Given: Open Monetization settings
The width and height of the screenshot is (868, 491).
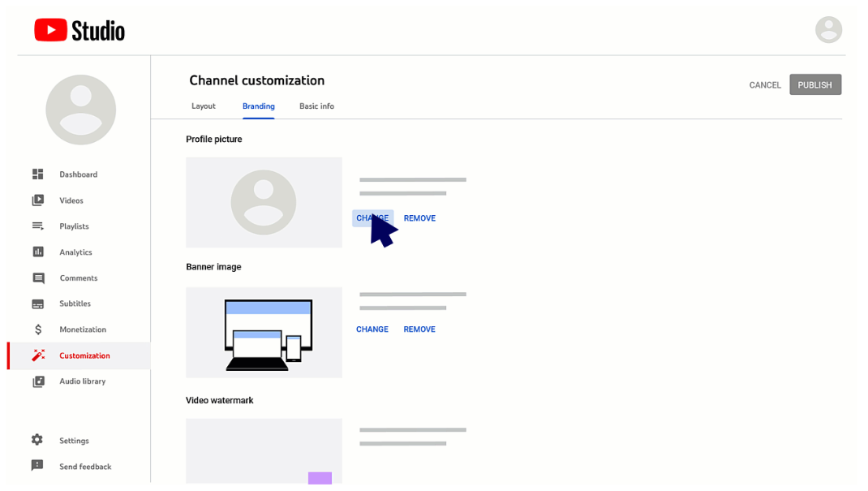Looking at the screenshot, I should click(84, 329).
